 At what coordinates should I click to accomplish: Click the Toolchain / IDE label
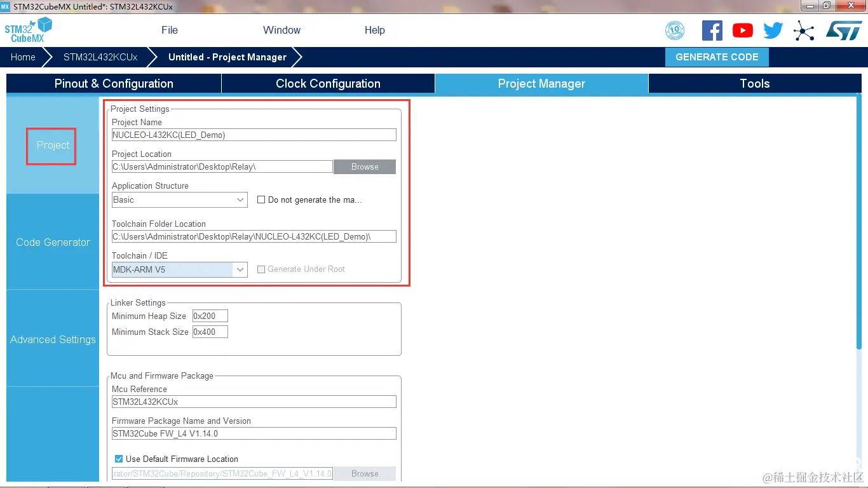140,255
